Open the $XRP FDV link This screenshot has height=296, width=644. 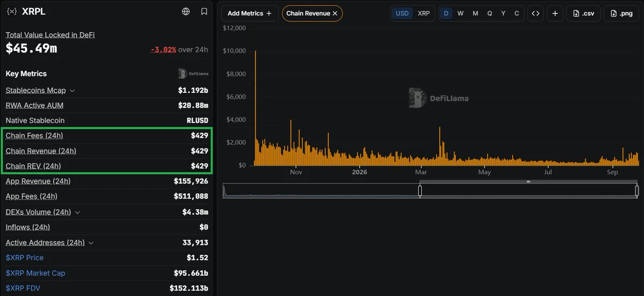[23, 288]
